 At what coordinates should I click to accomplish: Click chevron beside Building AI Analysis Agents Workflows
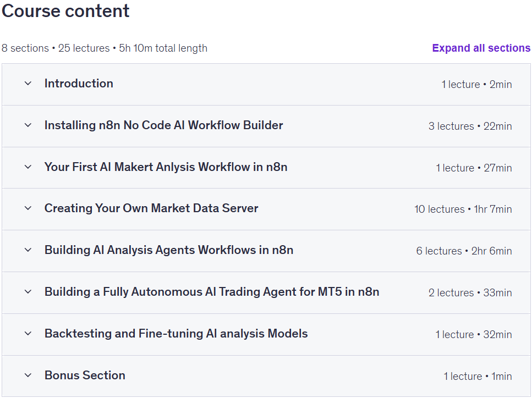pos(28,250)
